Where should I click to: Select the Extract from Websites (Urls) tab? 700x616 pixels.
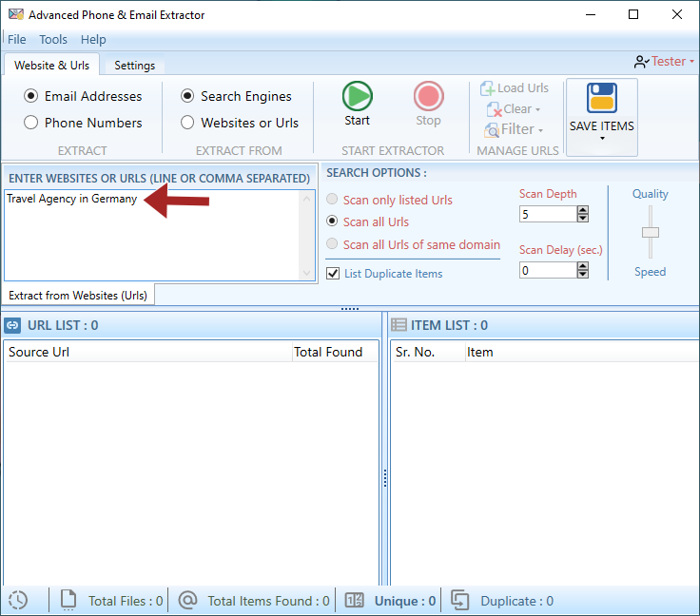point(78,296)
